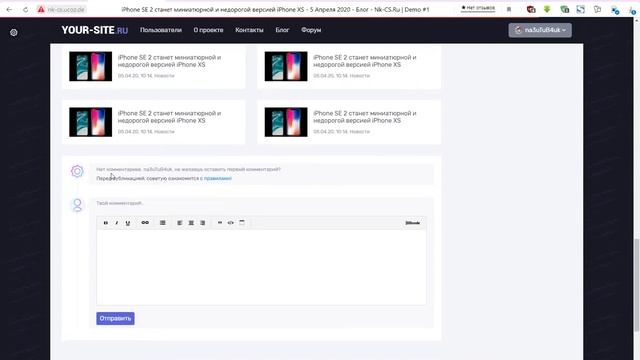Open the Форум menu item
This screenshot has height=360, width=640.
[x=311, y=30]
